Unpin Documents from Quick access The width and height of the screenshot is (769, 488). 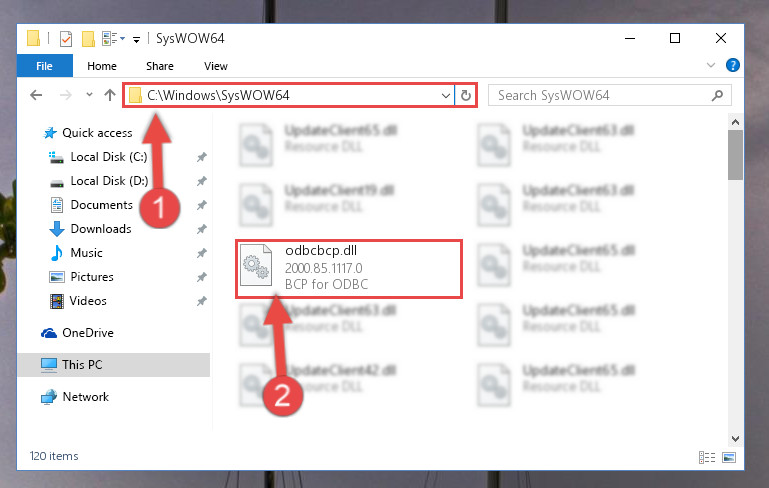pyautogui.click(x=202, y=205)
